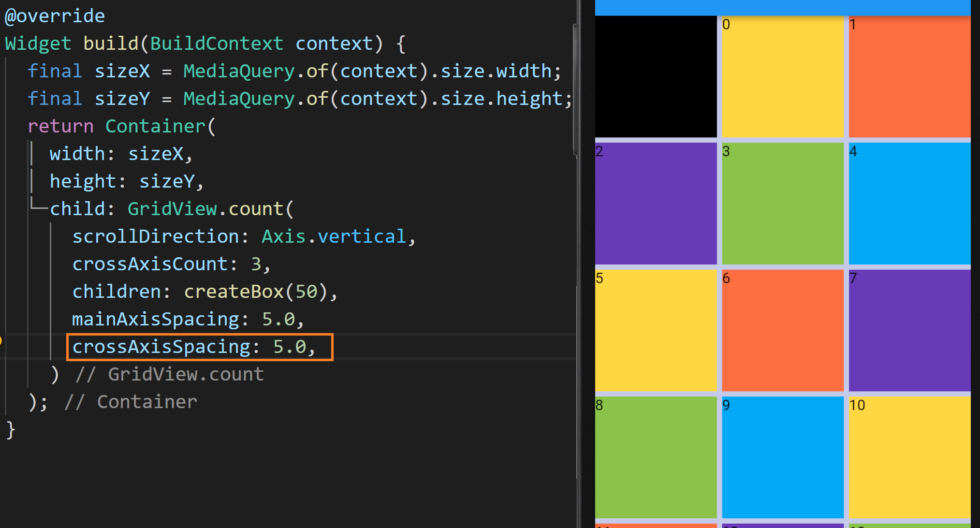The image size is (980, 528).
Task: Click the yellow tile numbered 10
Action: click(909, 457)
